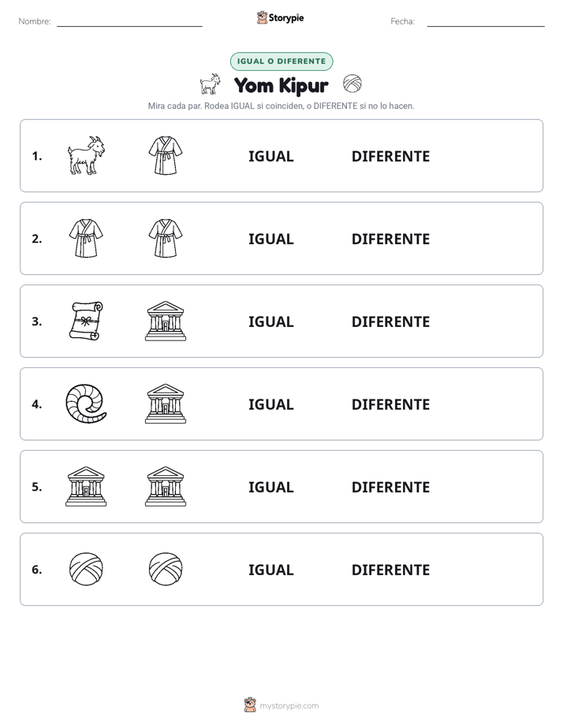Open the mystorypie.com footer link
The height and width of the screenshot is (728, 563).
point(289,706)
